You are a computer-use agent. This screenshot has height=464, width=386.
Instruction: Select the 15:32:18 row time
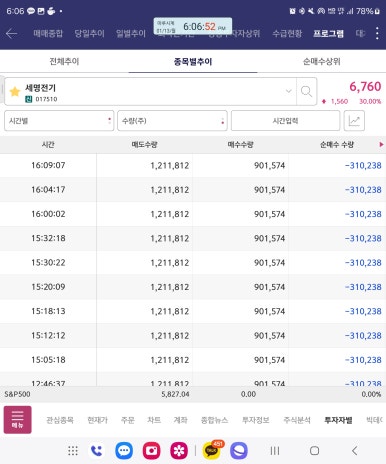pyautogui.click(x=48, y=238)
